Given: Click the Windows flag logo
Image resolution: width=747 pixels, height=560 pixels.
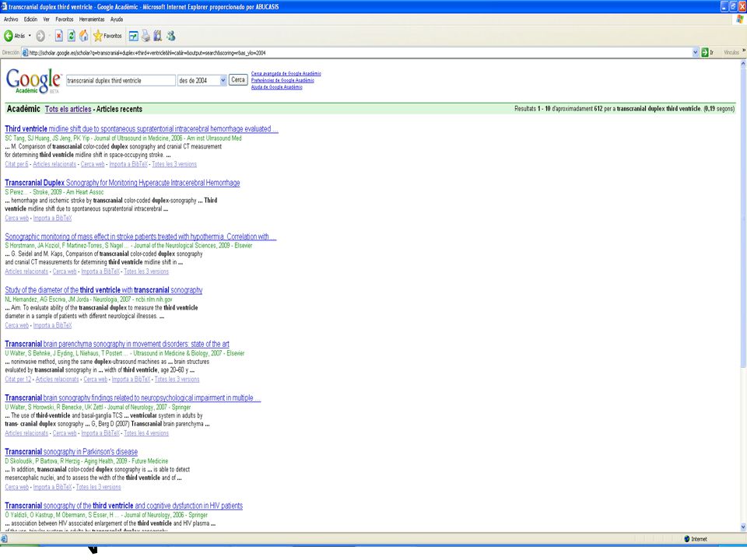Looking at the screenshot, I should 739,19.
